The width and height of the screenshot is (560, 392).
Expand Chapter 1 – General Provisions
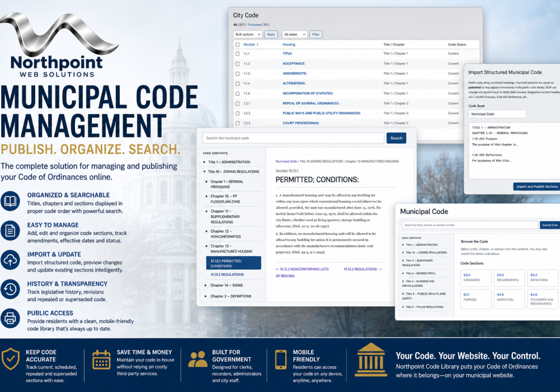coord(207,181)
